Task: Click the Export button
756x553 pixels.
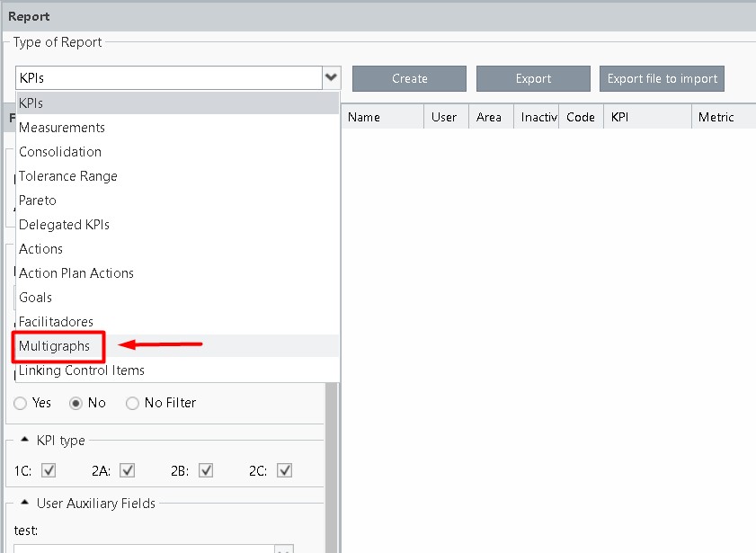Action: point(533,79)
